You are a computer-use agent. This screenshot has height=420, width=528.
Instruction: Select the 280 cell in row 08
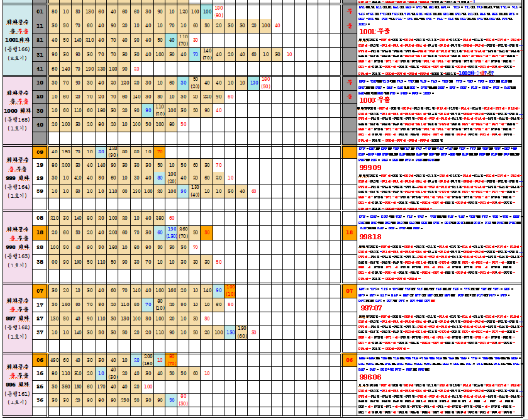(x=159, y=218)
